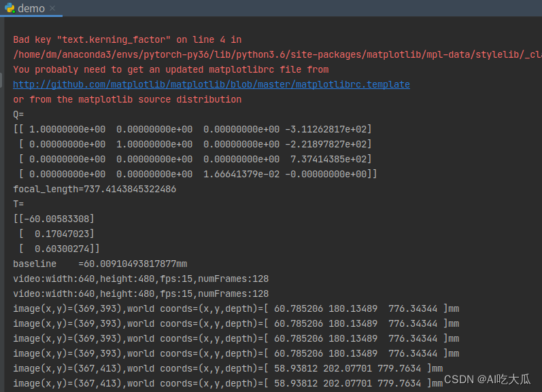Click the 'T=' output line
The height and width of the screenshot is (392, 542).
(18, 204)
